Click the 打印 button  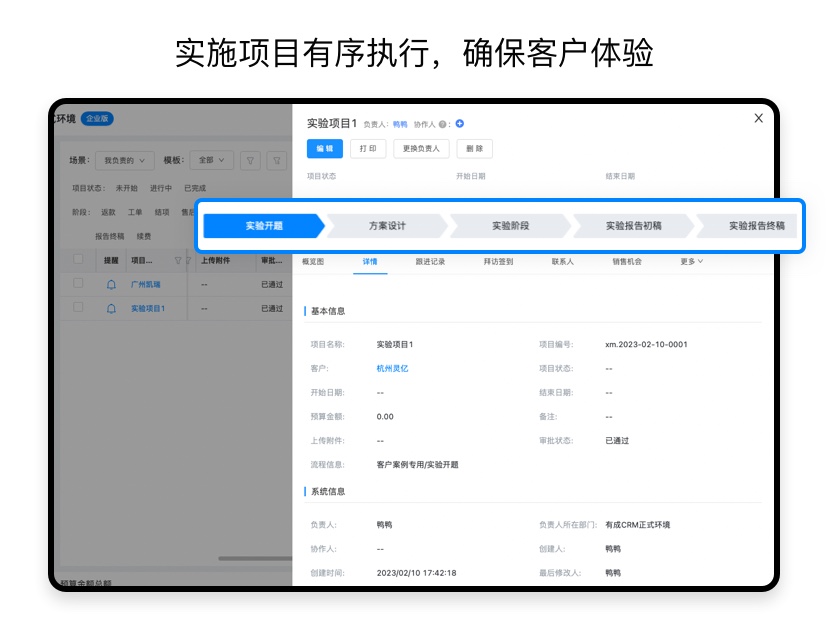click(368, 149)
